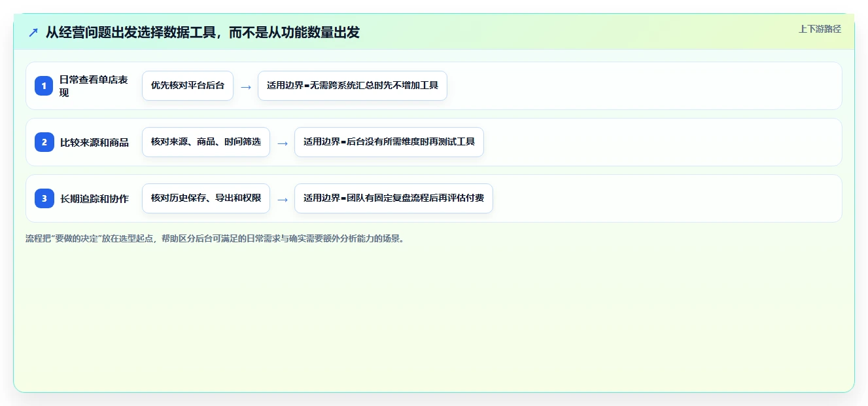
Task: Click 适用边界=后台没有所需维度时再测试工具 box
Action: [x=389, y=142]
